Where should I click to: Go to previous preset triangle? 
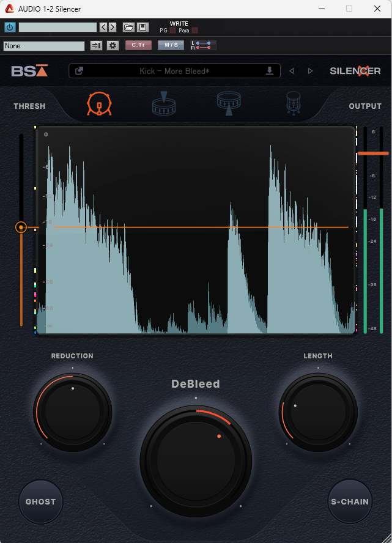tap(292, 71)
